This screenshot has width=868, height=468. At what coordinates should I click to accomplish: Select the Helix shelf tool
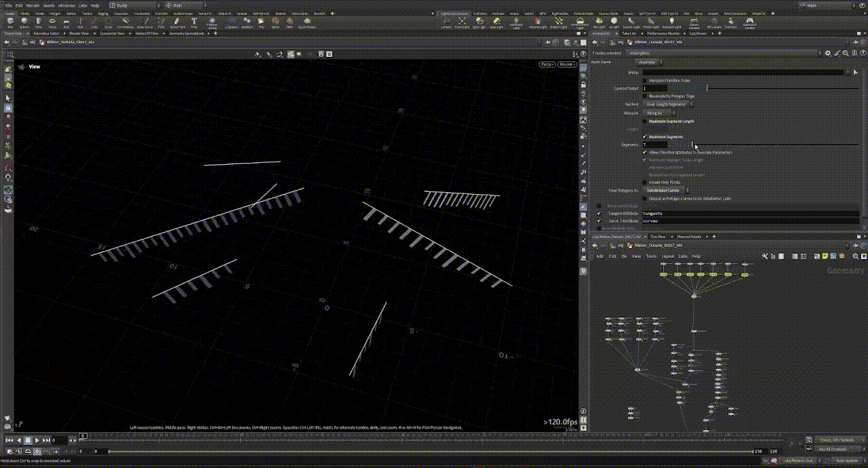[x=290, y=22]
